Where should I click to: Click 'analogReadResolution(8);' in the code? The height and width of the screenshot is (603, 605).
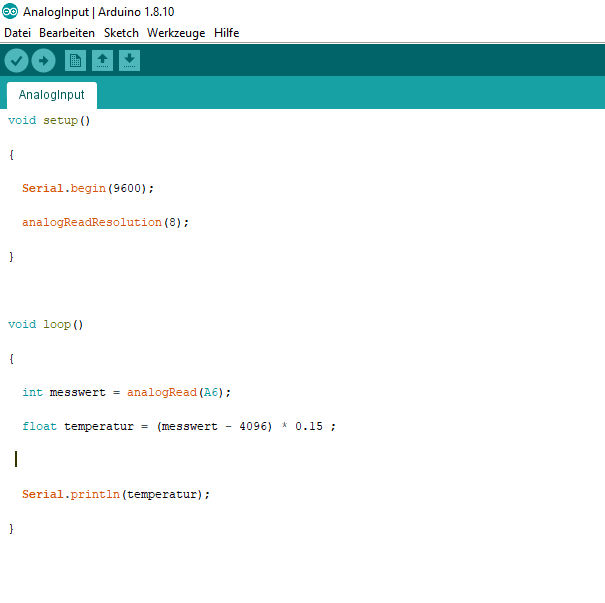[x=105, y=223]
